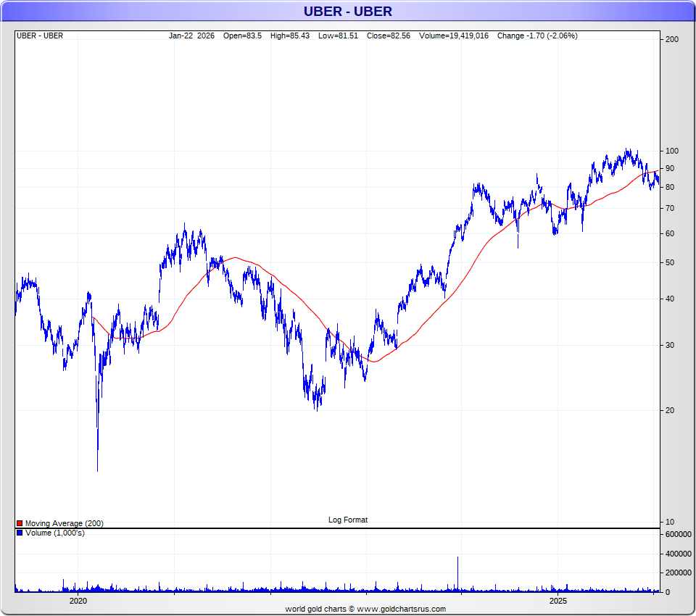696x616 pixels.
Task: Click the 70 price axis label
Action: pos(670,208)
